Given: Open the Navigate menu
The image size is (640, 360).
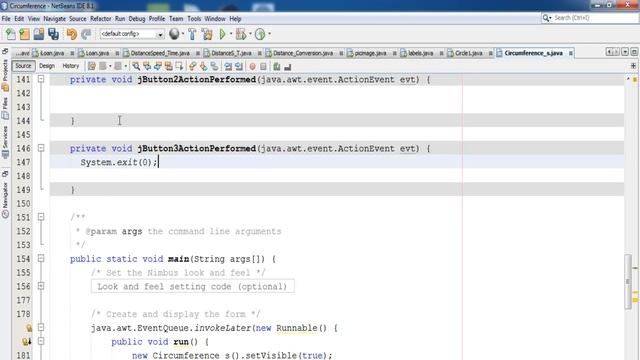Looking at the screenshot, I should (54, 19).
